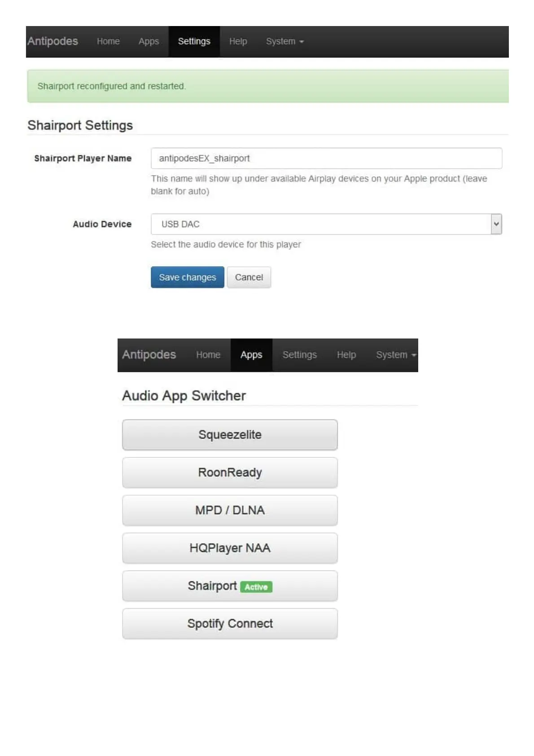Select the active Apps tab in lower navbar
534x756 pixels.
[251, 355]
